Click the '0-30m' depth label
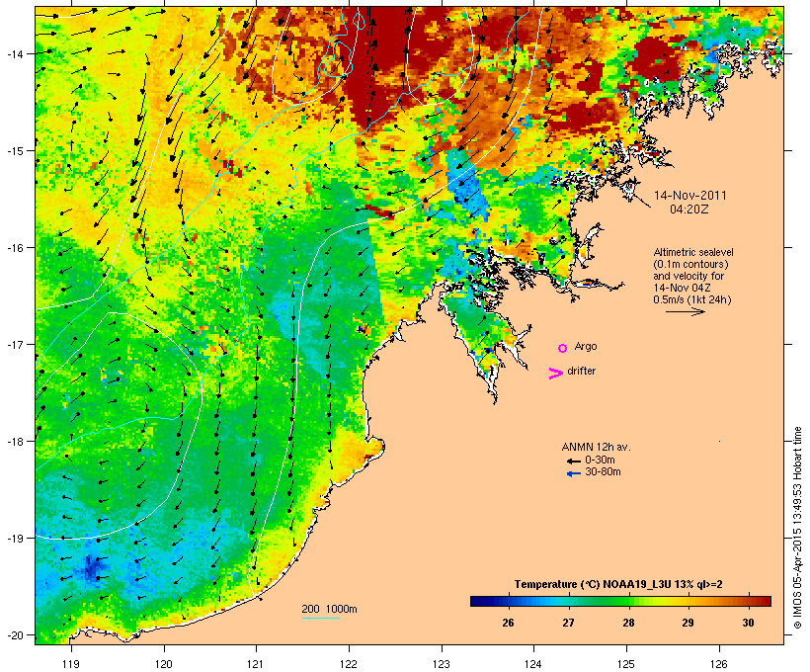Image resolution: width=810 pixels, height=672 pixels. (x=600, y=461)
